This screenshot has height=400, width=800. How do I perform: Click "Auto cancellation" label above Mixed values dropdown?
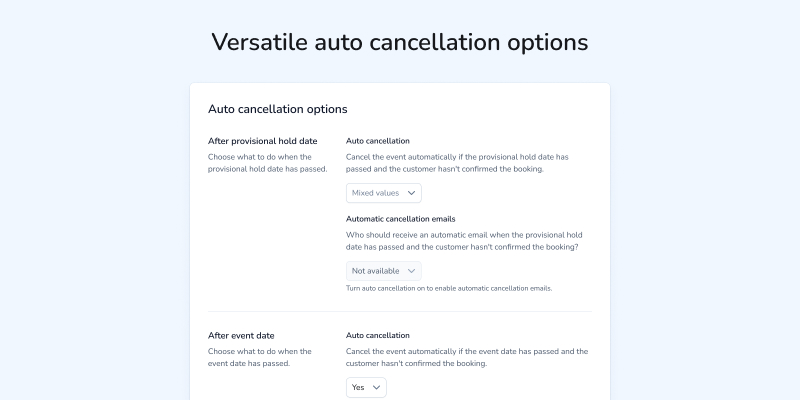click(x=377, y=141)
